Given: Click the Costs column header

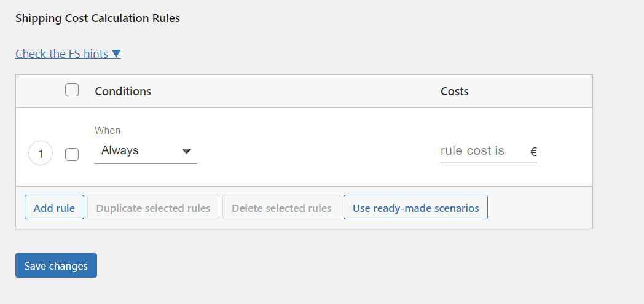Looking at the screenshot, I should 455,92.
